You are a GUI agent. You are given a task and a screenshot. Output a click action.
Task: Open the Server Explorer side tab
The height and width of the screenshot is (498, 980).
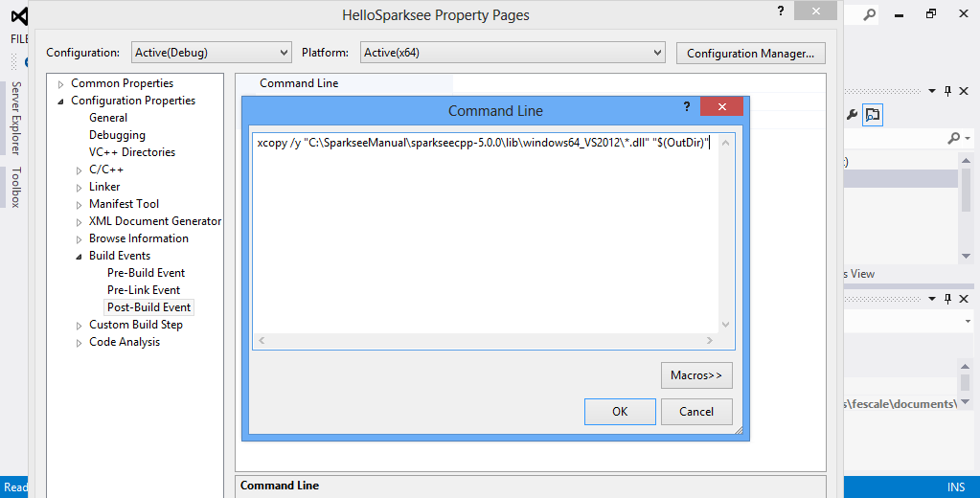[16, 118]
